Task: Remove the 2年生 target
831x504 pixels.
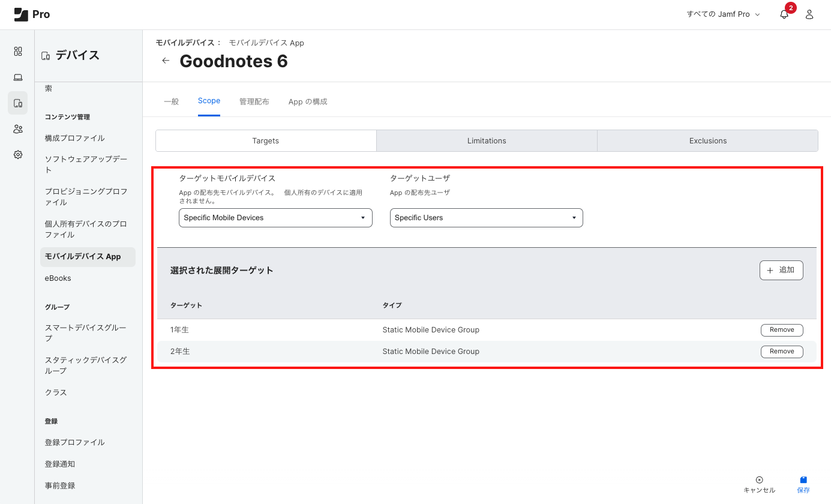Action: point(782,352)
